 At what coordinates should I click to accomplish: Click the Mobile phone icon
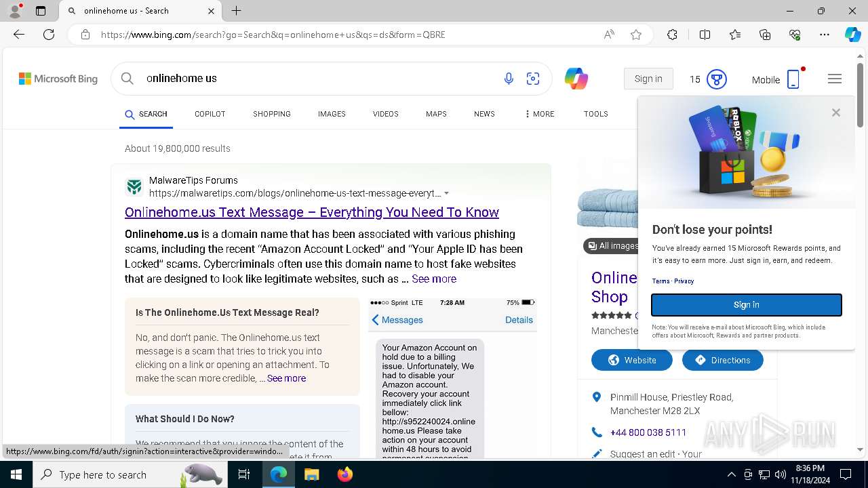[793, 79]
